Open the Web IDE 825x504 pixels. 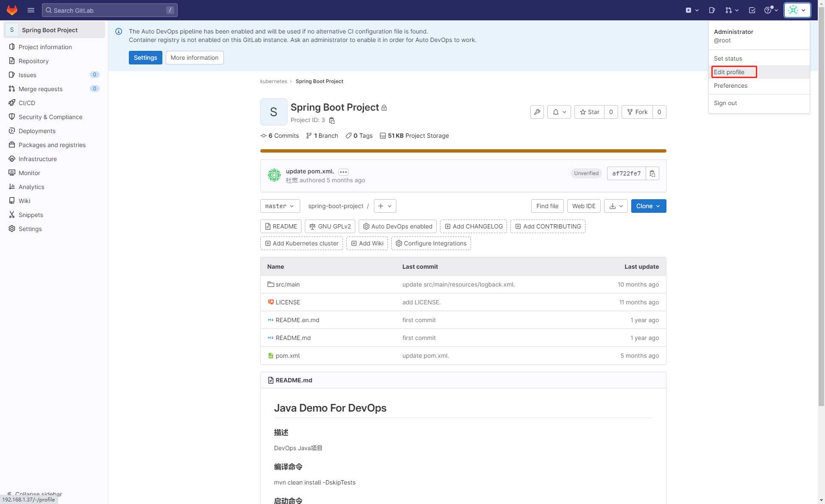pyautogui.click(x=584, y=206)
